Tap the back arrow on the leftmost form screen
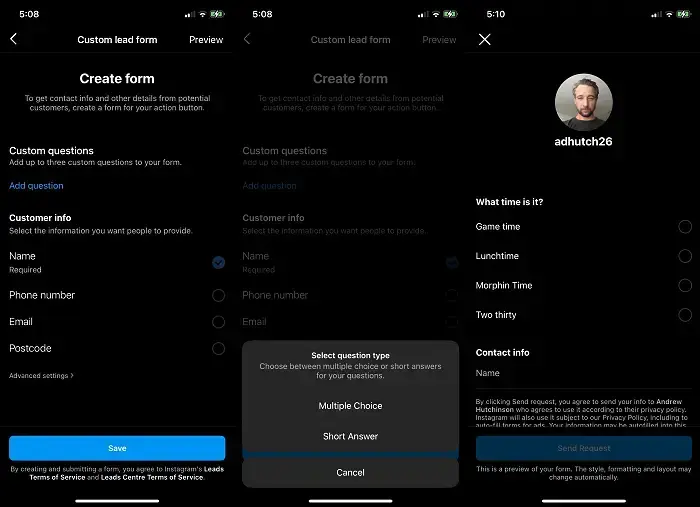The width and height of the screenshot is (700, 507). tap(14, 40)
